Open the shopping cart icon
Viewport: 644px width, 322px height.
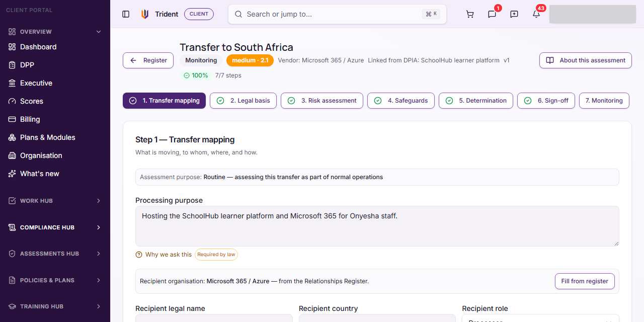point(470,14)
